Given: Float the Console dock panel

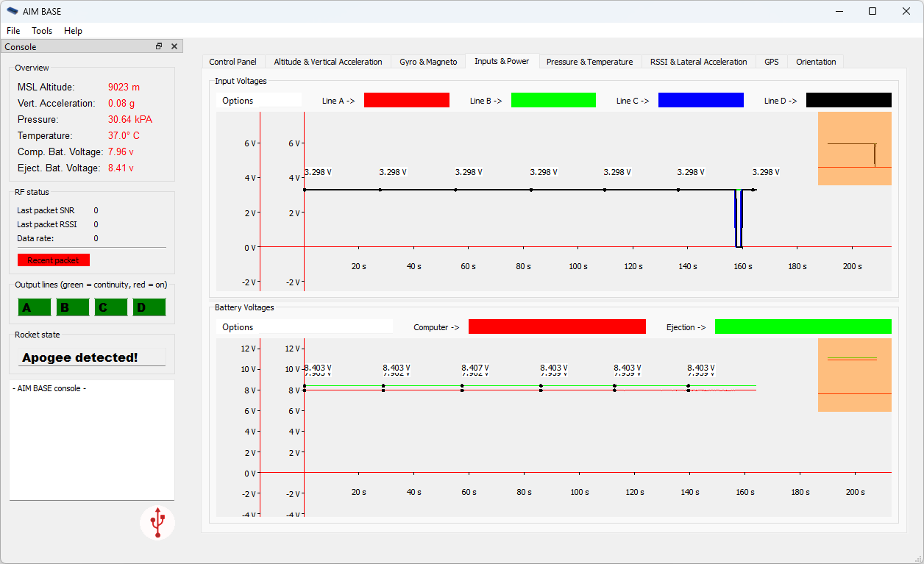Looking at the screenshot, I should click(x=159, y=46).
